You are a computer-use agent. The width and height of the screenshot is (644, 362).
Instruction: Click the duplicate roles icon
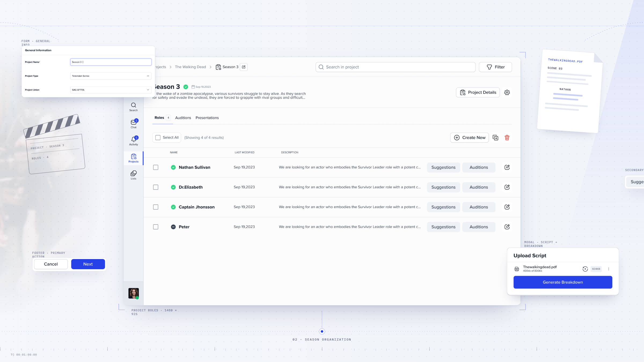pos(495,138)
